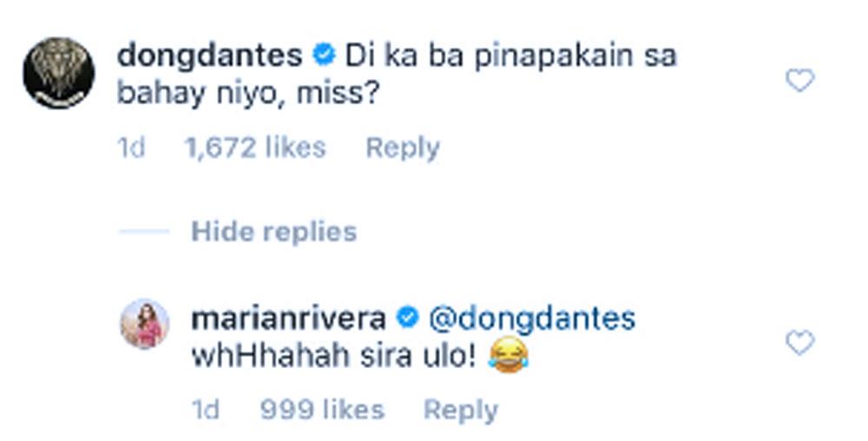Reply to marianrivera's comment
The image size is (868, 441).
click(461, 411)
